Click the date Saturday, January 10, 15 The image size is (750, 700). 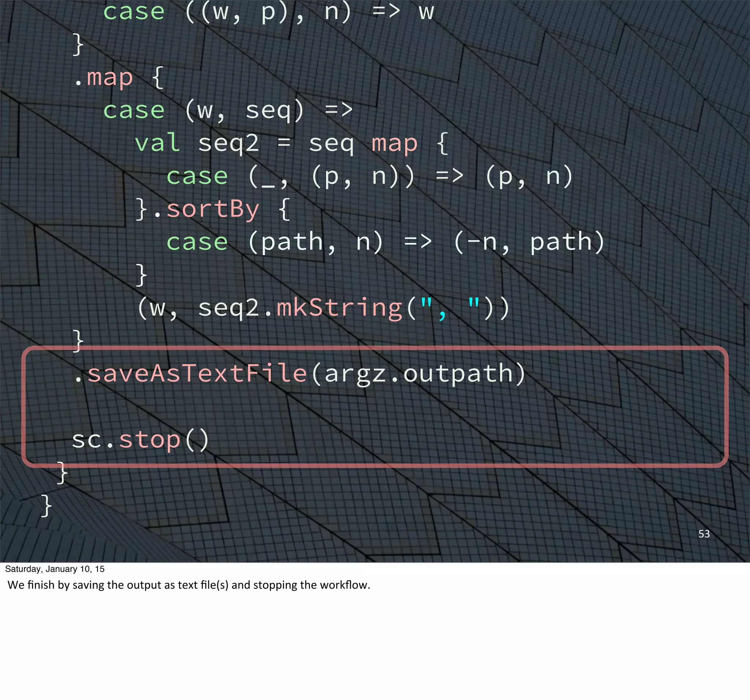[x=55, y=569]
